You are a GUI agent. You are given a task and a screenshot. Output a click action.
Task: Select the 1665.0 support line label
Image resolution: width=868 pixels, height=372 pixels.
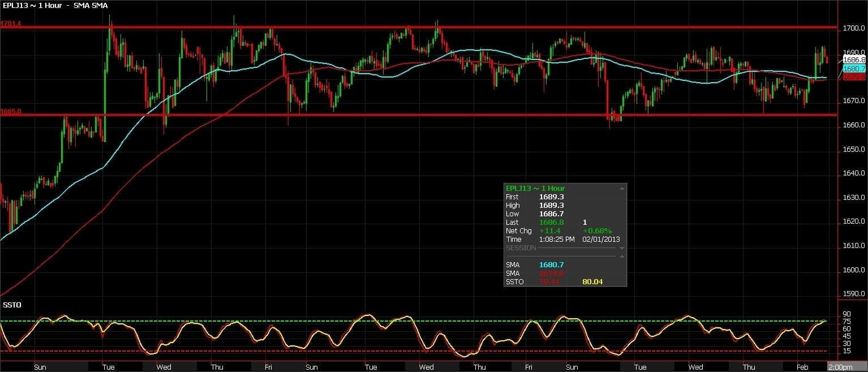pos(11,112)
